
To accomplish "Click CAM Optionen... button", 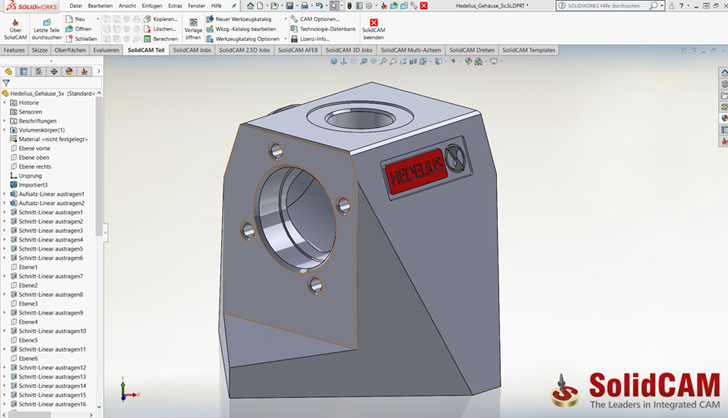I will (315, 19).
